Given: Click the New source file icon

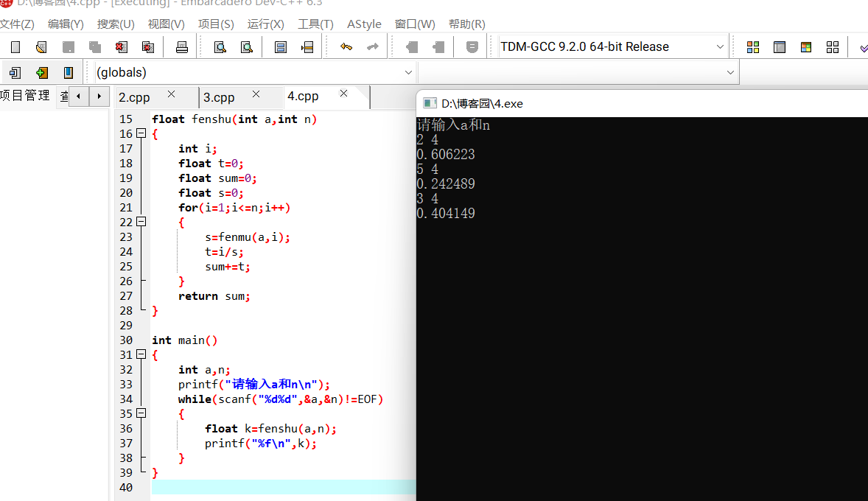Looking at the screenshot, I should click(x=15, y=47).
